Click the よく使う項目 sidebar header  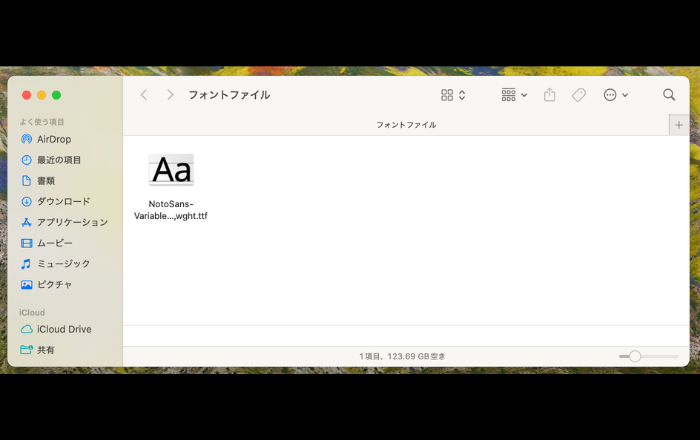pos(42,122)
